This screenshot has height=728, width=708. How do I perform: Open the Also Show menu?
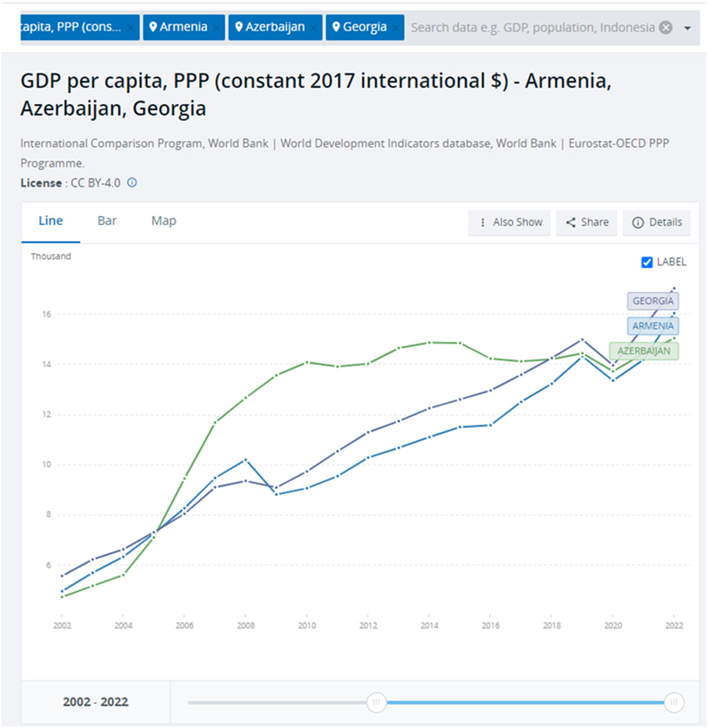[510, 222]
